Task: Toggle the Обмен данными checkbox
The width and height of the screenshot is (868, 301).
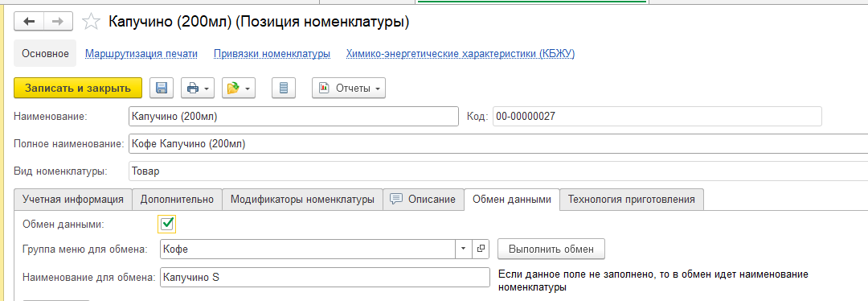Action: pyautogui.click(x=166, y=224)
